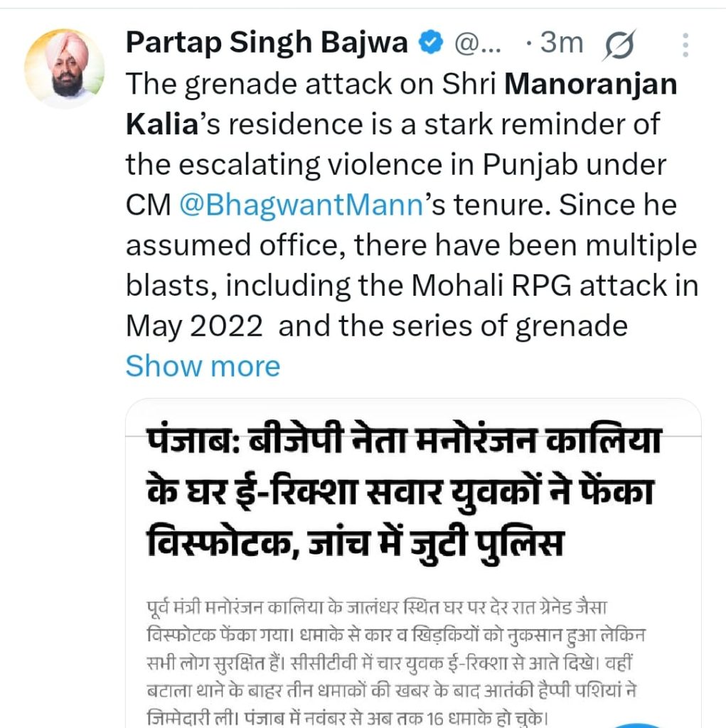726x728 pixels.
Task: Open the three-dot more options menu
Action: [685, 44]
